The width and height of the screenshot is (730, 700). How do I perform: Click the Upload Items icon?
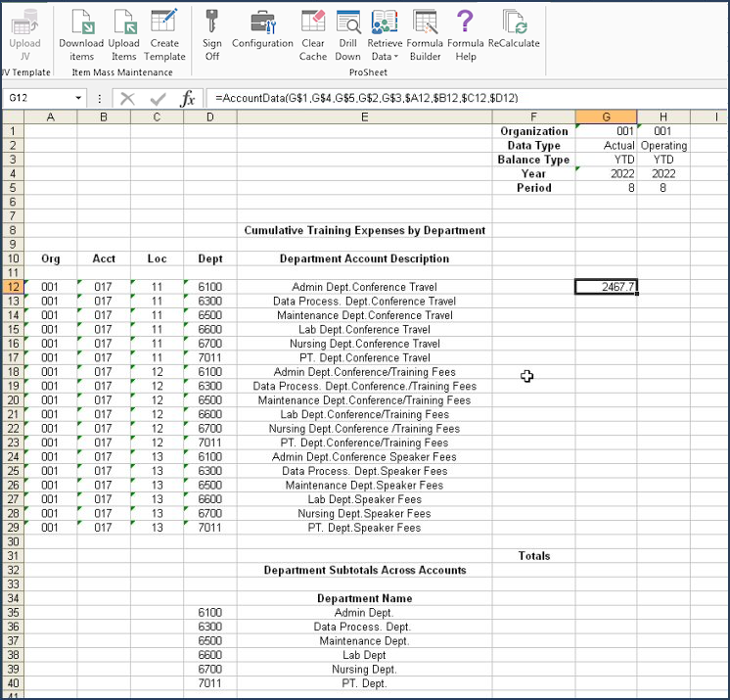tap(123, 23)
